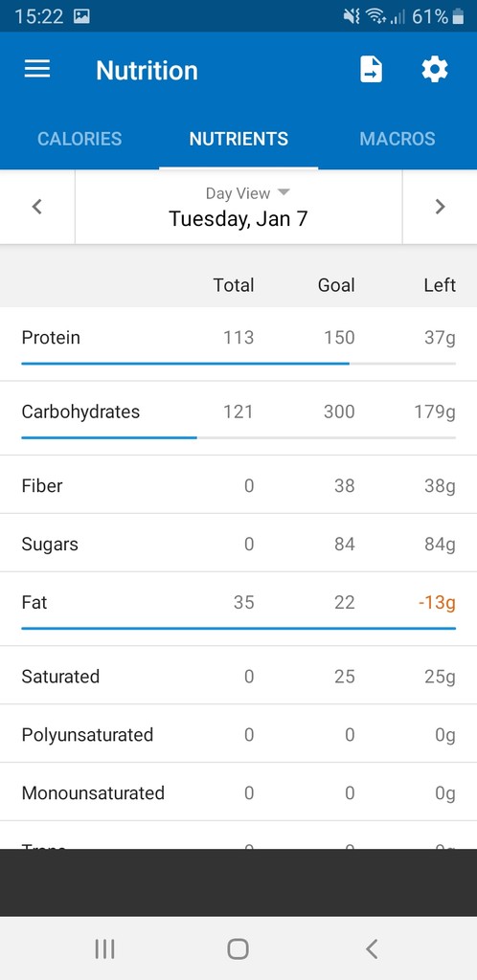
Task: Open the hamburger navigation menu
Action: 37,69
